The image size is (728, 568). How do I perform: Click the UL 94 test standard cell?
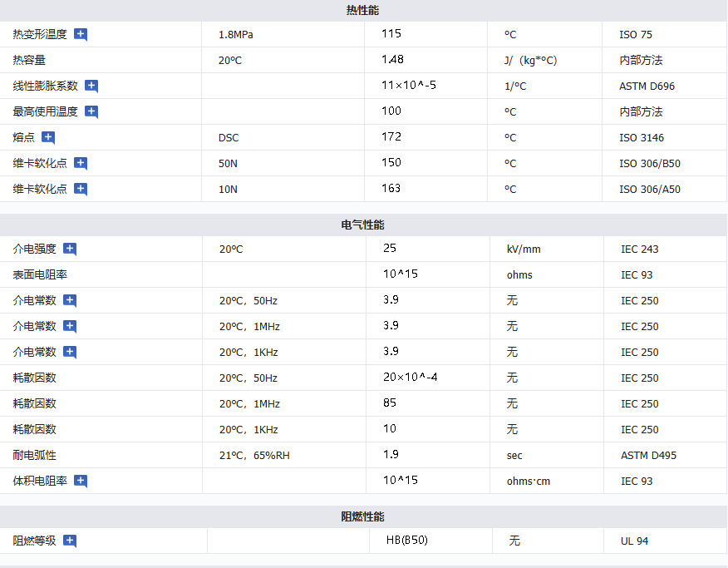click(634, 541)
